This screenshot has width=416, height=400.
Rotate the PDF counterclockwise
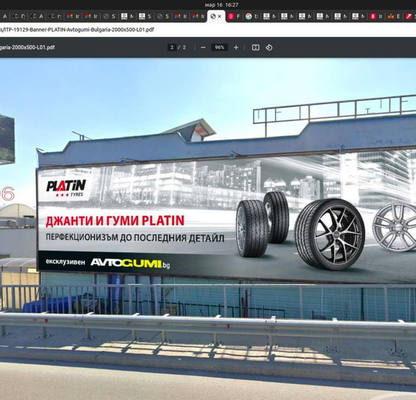[x=269, y=47]
